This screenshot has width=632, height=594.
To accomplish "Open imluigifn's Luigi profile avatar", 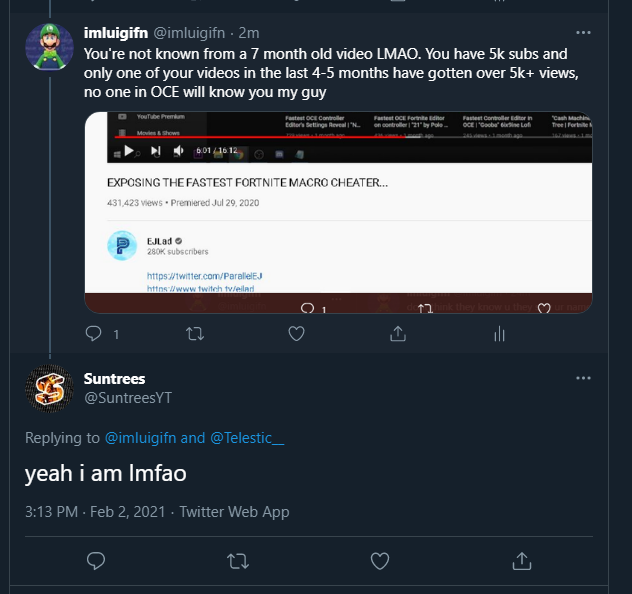I will pyautogui.click(x=49, y=47).
